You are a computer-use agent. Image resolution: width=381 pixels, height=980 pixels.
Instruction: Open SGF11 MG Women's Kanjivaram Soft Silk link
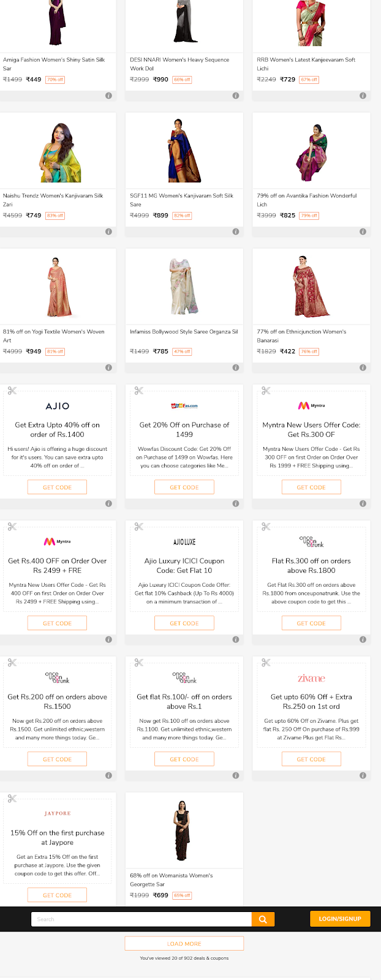point(181,200)
